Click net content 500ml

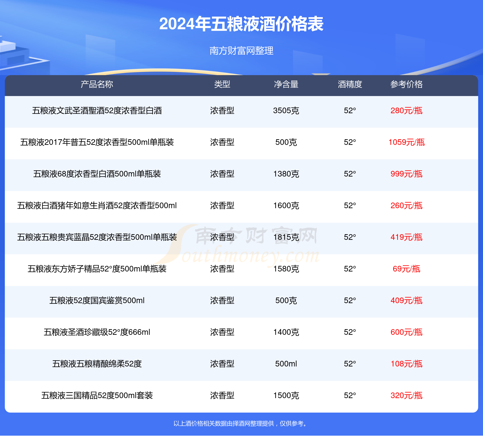(286, 364)
